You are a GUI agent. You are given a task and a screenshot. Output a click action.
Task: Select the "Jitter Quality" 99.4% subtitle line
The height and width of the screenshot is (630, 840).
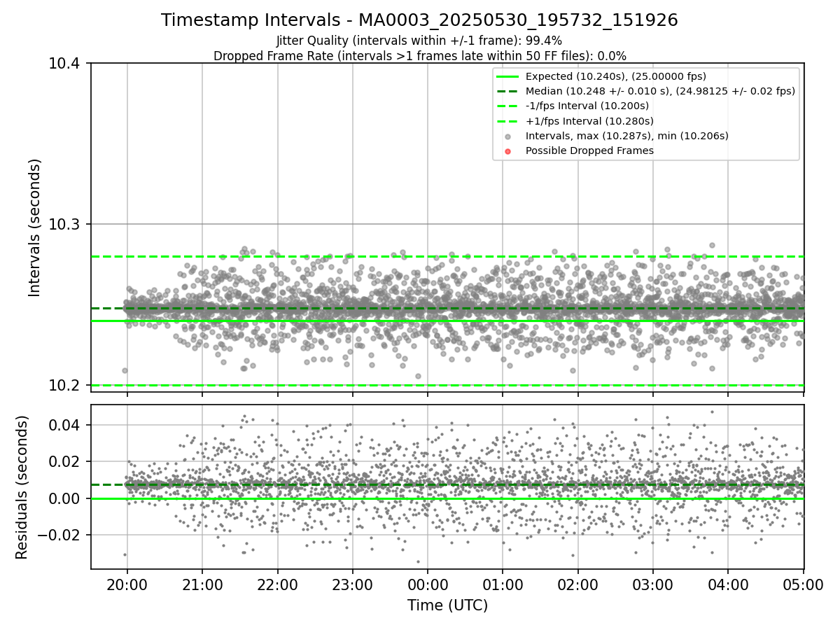(x=419, y=41)
